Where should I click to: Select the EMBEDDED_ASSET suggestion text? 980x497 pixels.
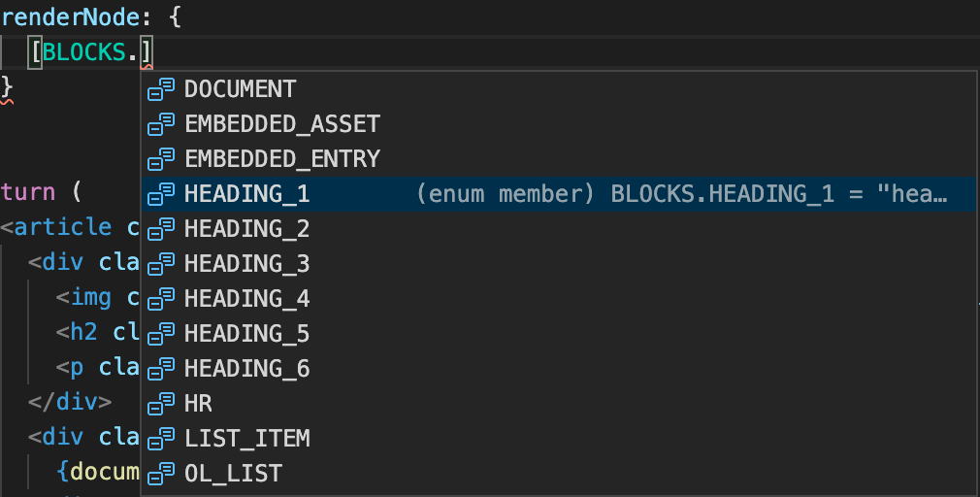282,124
